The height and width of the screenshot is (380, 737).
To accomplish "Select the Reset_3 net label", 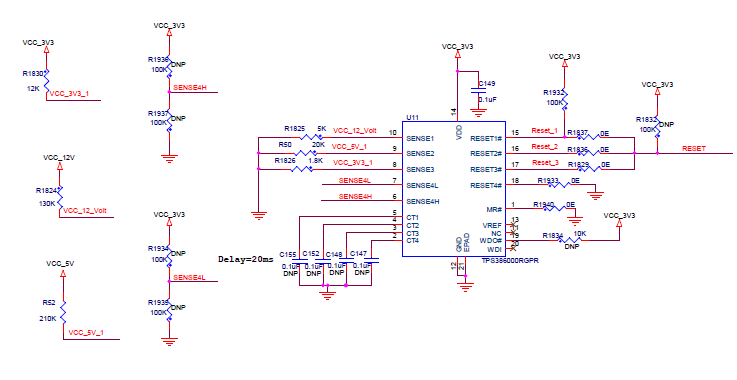I will coord(545,162).
